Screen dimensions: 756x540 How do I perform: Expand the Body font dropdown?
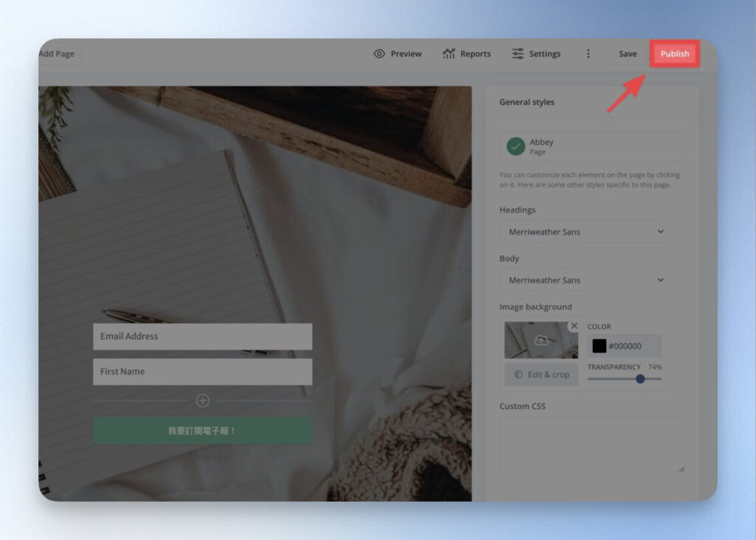tap(585, 280)
